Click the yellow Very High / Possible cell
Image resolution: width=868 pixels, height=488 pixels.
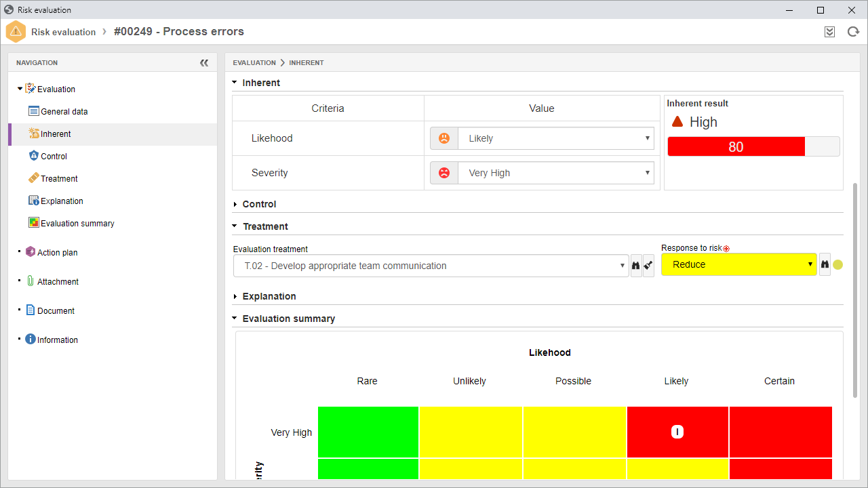pyautogui.click(x=574, y=432)
